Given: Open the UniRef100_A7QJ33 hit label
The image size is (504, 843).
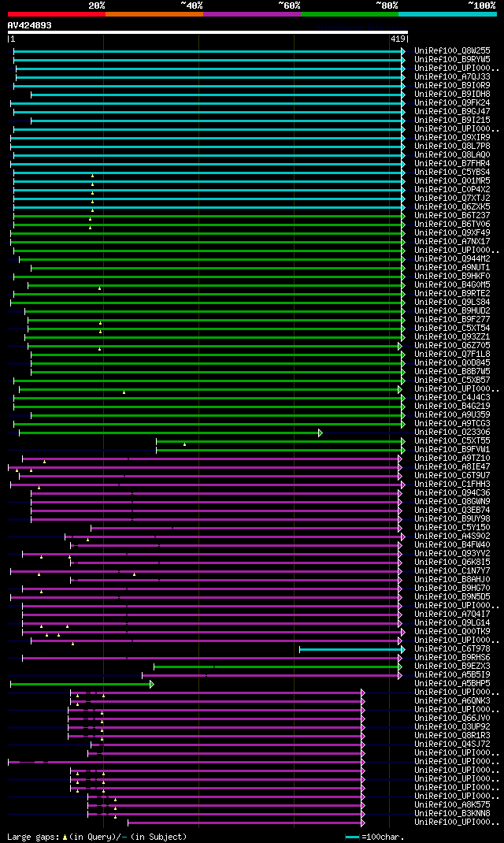Looking at the screenshot, I should (x=452, y=77).
